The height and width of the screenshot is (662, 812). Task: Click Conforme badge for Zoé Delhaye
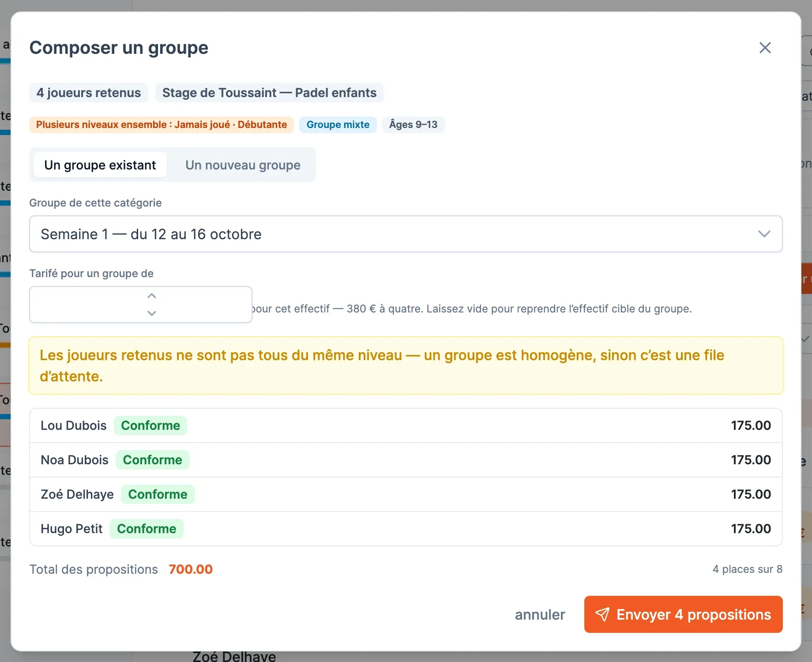click(158, 494)
